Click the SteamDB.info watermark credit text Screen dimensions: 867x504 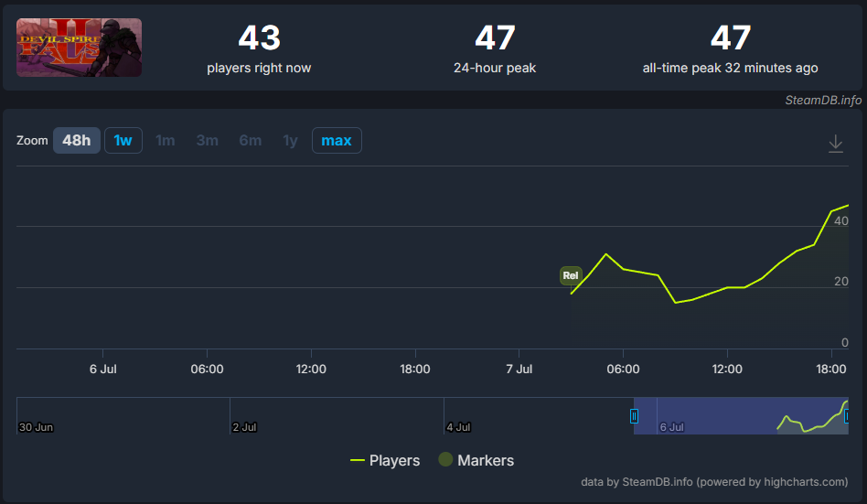coord(823,100)
